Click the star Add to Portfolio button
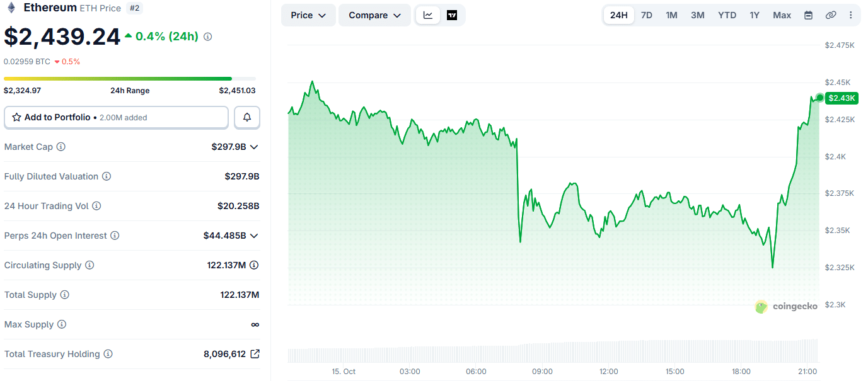This screenshot has height=381, width=868. click(x=116, y=117)
